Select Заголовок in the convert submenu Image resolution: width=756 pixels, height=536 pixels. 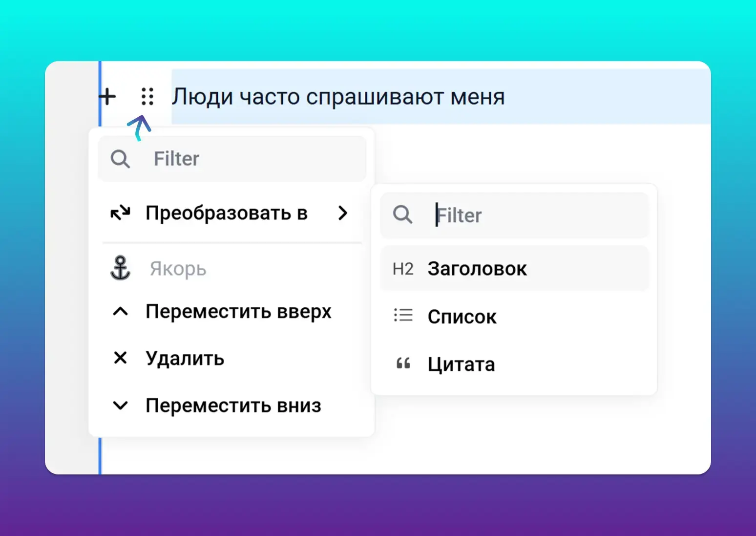(x=477, y=269)
